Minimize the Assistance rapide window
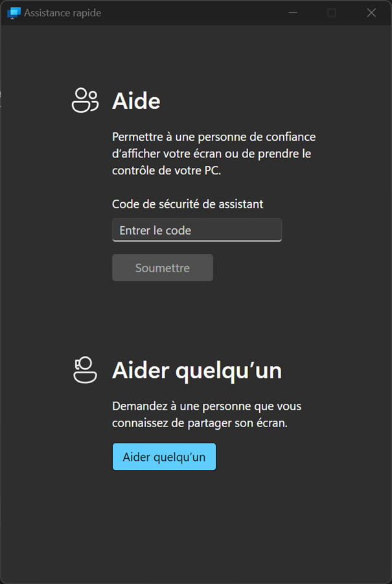 (x=293, y=13)
